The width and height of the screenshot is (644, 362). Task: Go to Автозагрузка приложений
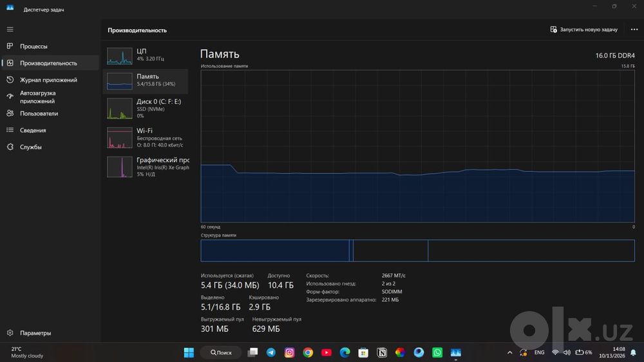pyautogui.click(x=50, y=97)
